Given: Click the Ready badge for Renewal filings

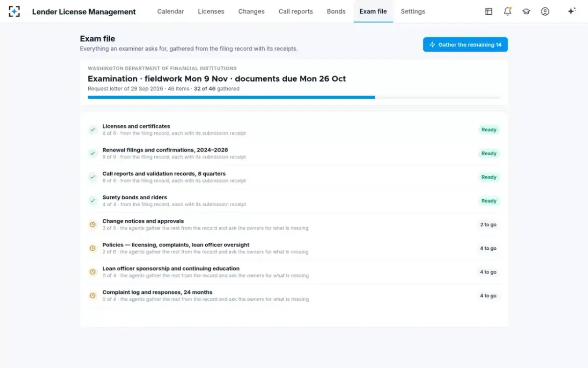Looking at the screenshot, I should pos(489,154).
